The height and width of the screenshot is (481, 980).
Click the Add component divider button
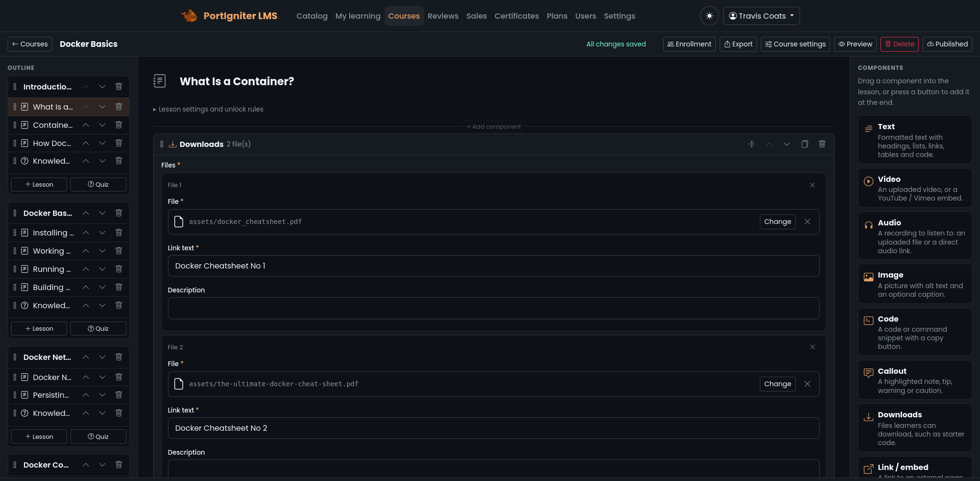[493, 127]
